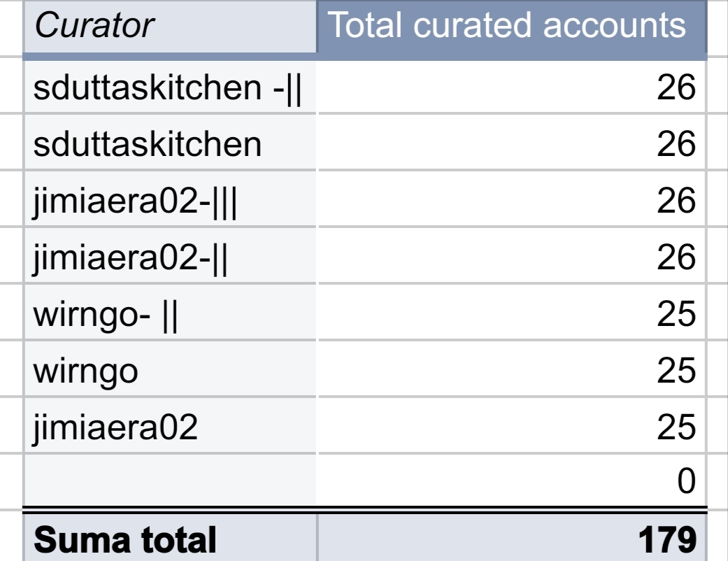This screenshot has height=561, width=728.
Task: Select the Curator header cell
Action: (x=170, y=27)
